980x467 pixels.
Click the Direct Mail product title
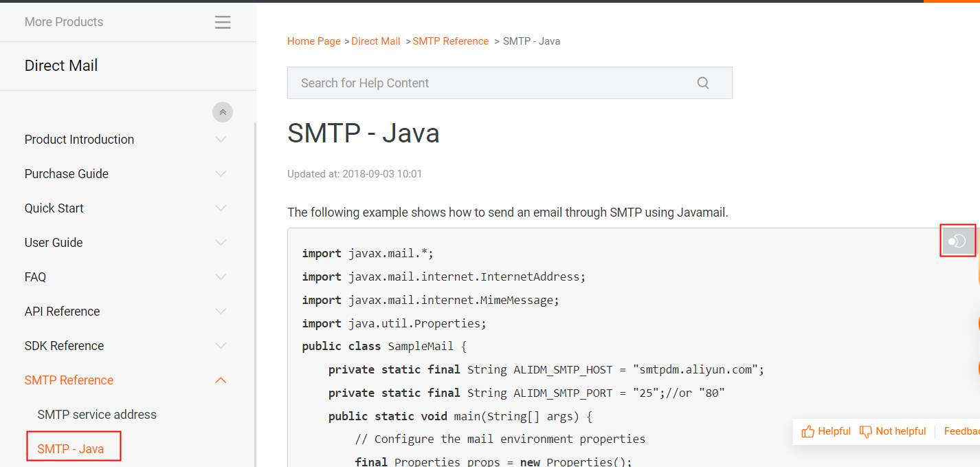[x=60, y=65]
